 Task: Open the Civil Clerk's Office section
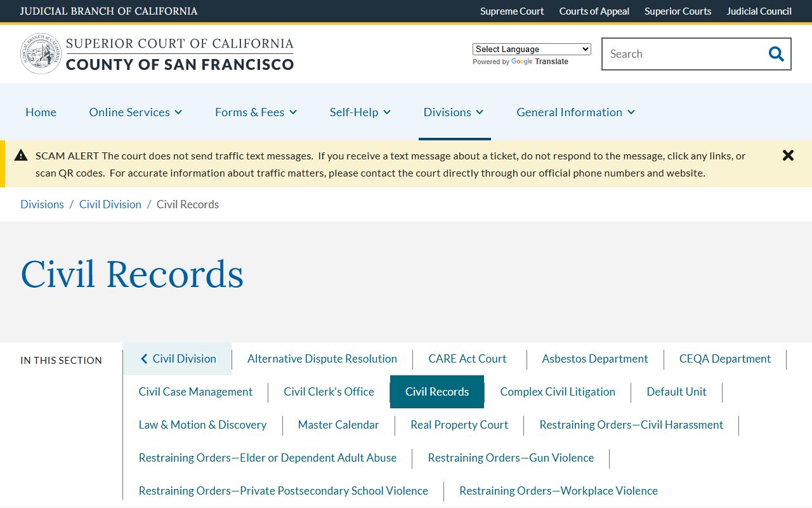pyautogui.click(x=329, y=392)
